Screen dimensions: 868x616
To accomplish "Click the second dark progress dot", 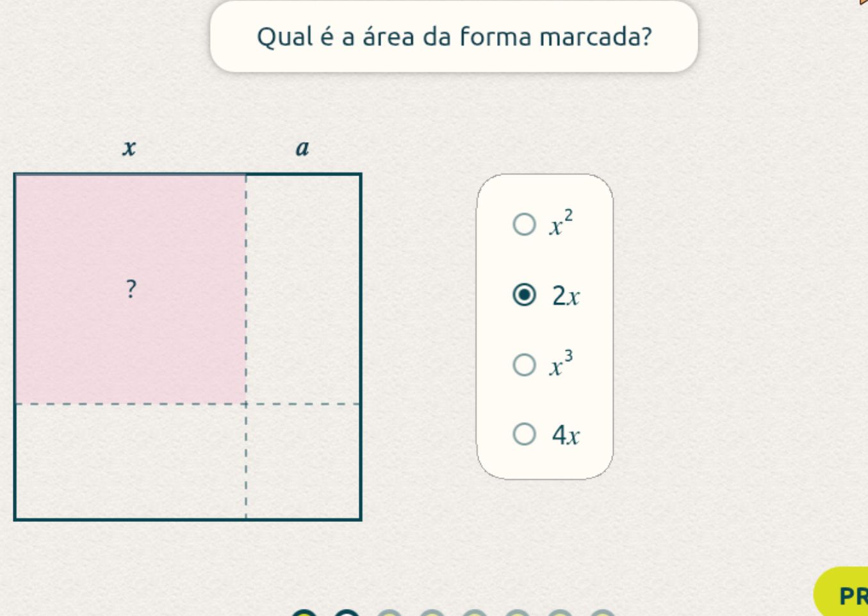I will (346, 613).
